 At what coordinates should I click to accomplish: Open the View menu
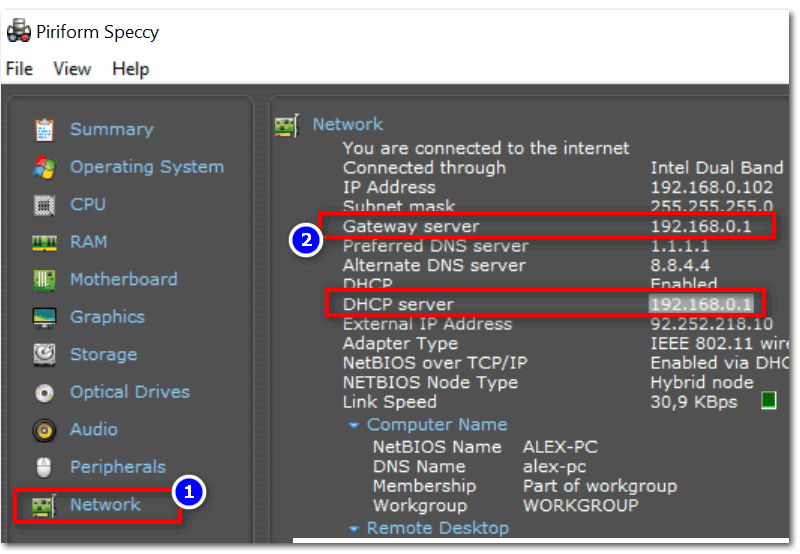tap(72, 68)
